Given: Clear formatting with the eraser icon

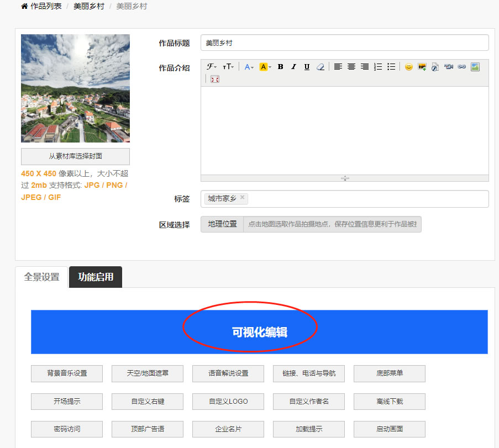Looking at the screenshot, I should 321,67.
